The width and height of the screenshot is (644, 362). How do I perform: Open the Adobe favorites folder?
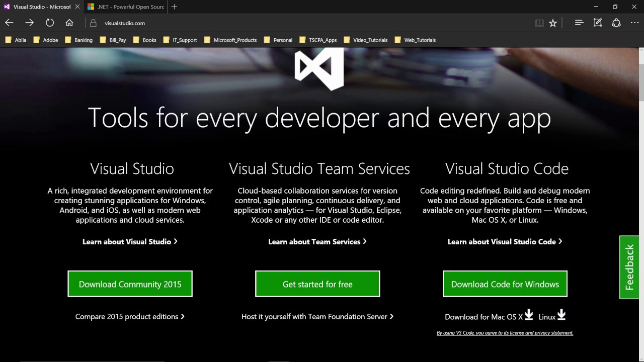click(45, 40)
